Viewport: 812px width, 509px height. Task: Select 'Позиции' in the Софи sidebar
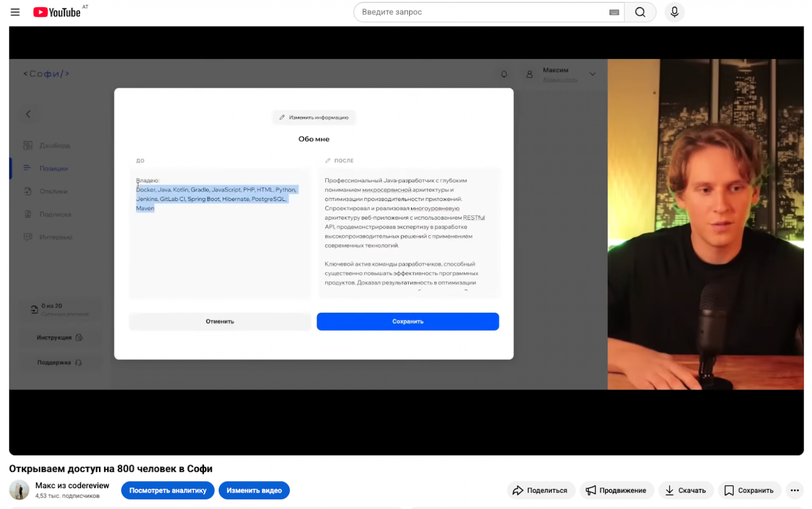click(46, 168)
